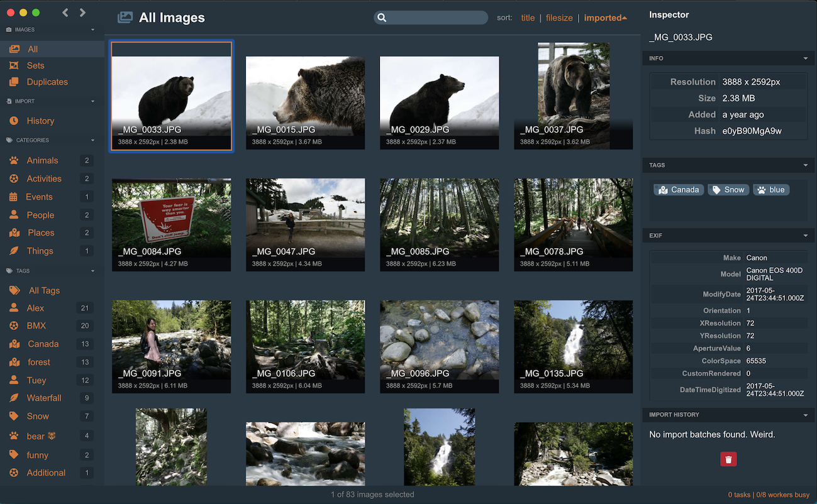Click the All images sidebar icon
Screen dimensions: 817x504
click(14, 49)
